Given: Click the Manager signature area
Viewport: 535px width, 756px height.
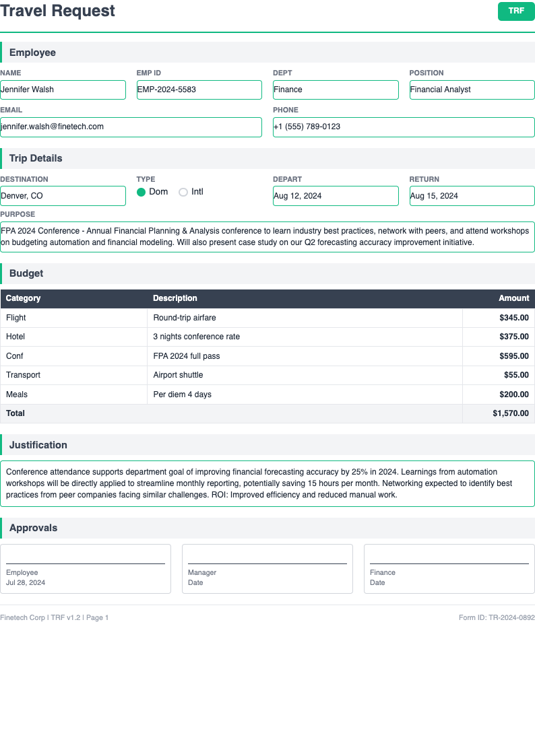Looking at the screenshot, I should 267,569.
